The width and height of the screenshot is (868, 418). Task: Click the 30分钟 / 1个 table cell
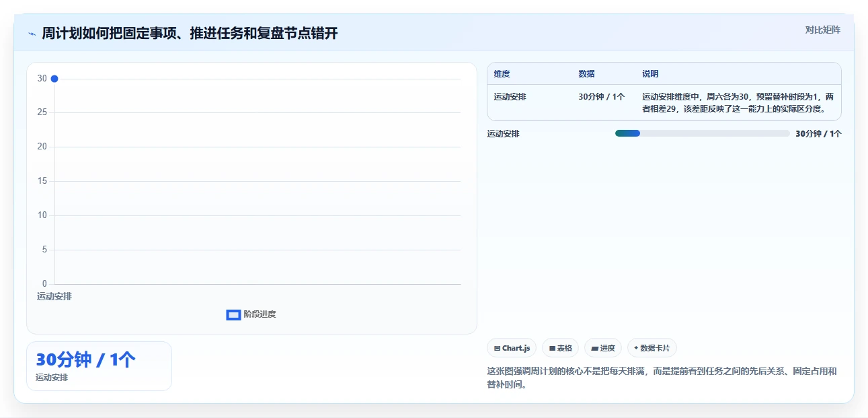tap(601, 97)
